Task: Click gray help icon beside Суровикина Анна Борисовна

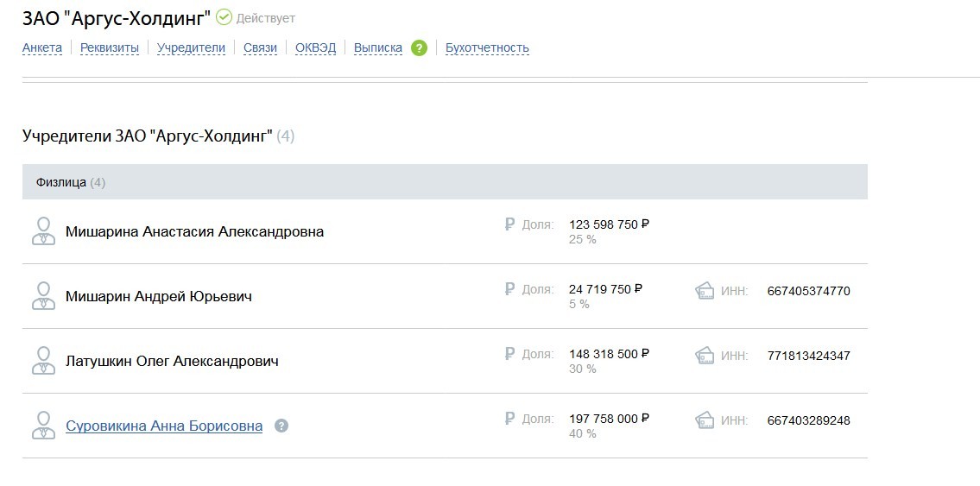Action: [x=281, y=426]
